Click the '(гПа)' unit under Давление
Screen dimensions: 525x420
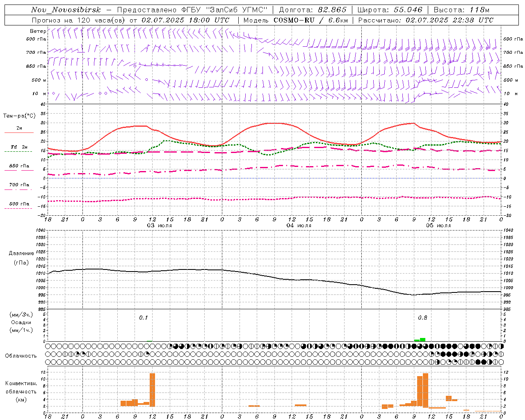pyautogui.click(x=21, y=263)
